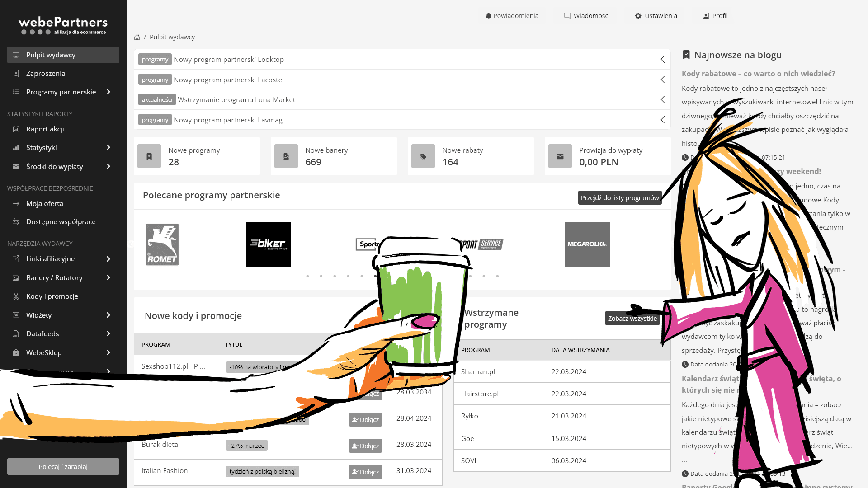This screenshot has width=868, height=488.
Task: Click the Nowe banery image icon
Action: 286,156
